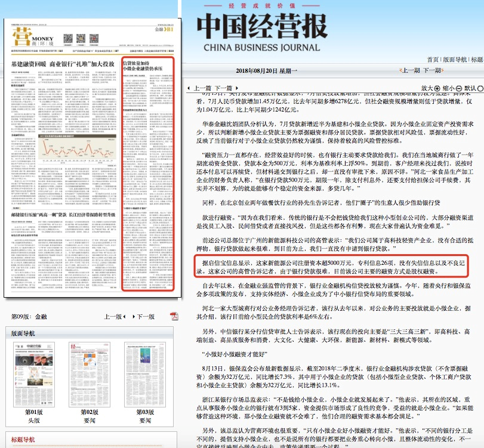The width and height of the screenshot is (484, 448).
Task: Click the 第03版 要闻 label
Action: [145, 416]
